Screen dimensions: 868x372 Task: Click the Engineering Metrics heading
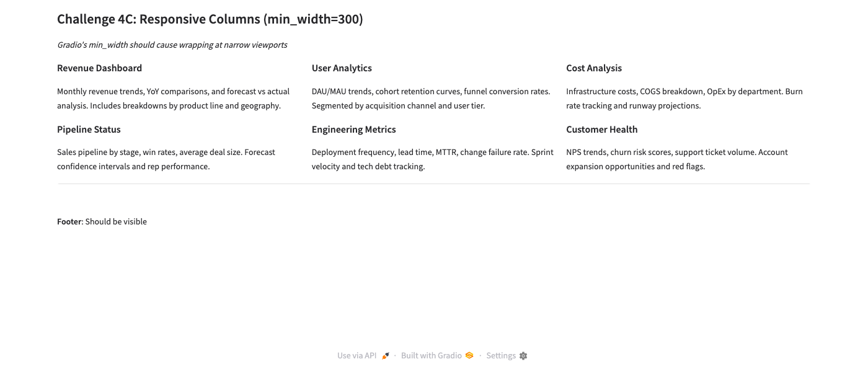(x=353, y=130)
